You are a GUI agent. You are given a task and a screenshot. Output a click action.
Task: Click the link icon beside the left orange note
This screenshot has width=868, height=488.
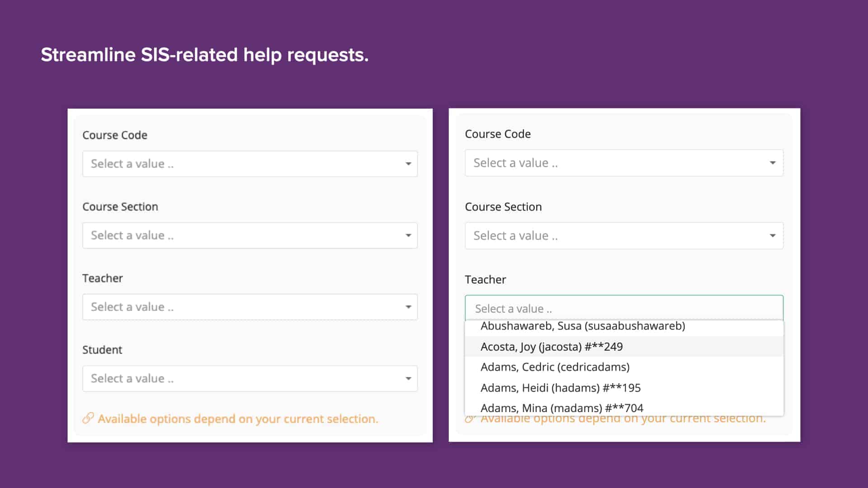89,419
